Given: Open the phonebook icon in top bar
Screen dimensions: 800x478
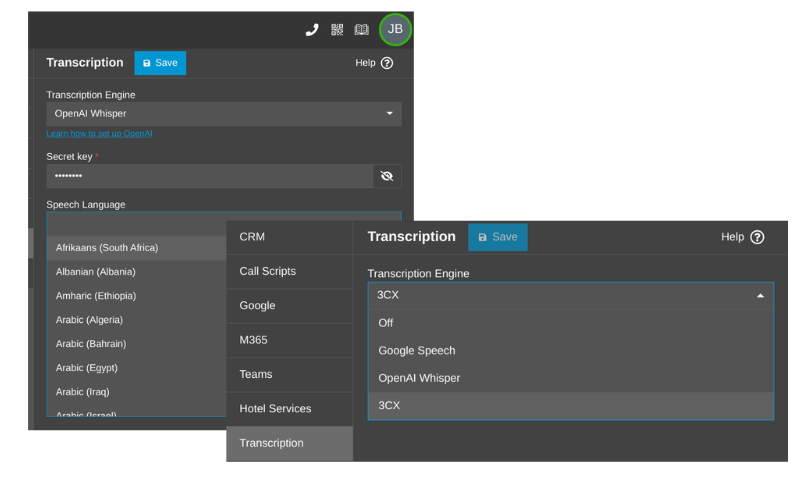Looking at the screenshot, I should (x=361, y=30).
